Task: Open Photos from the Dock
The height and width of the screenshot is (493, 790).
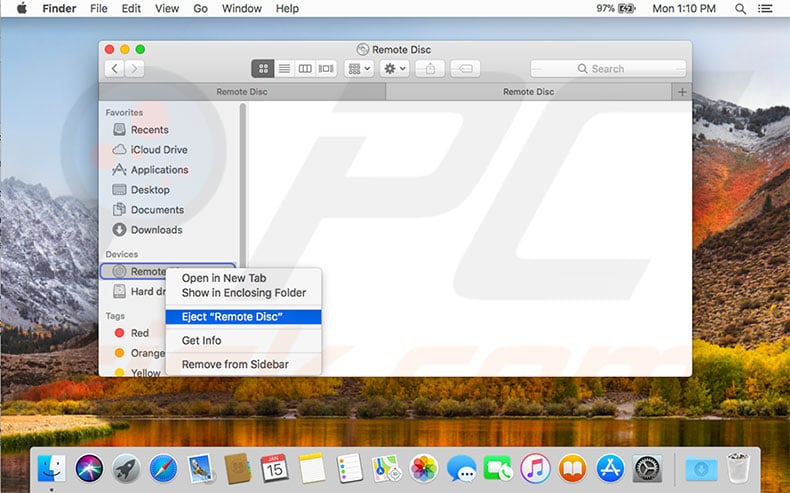Action: point(424,468)
